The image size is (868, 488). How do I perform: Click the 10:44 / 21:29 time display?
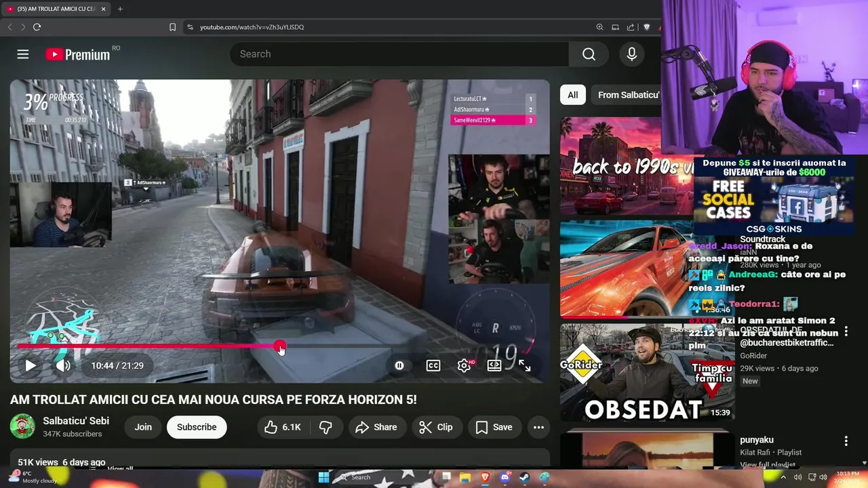[x=117, y=365]
